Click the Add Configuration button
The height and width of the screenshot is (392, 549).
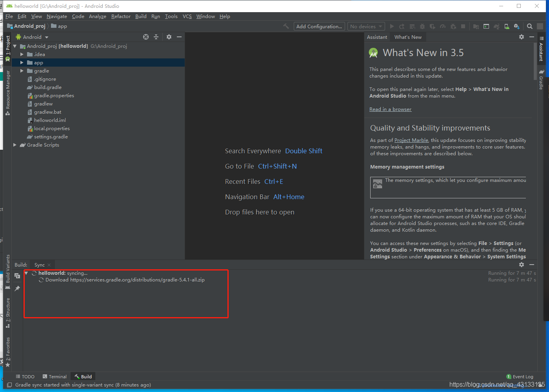pyautogui.click(x=320, y=26)
